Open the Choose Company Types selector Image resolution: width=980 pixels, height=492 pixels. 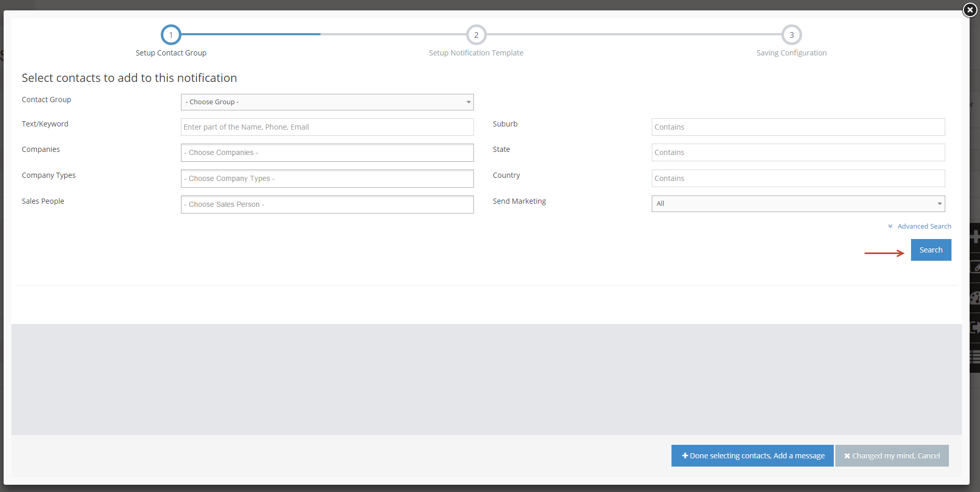pyautogui.click(x=327, y=178)
